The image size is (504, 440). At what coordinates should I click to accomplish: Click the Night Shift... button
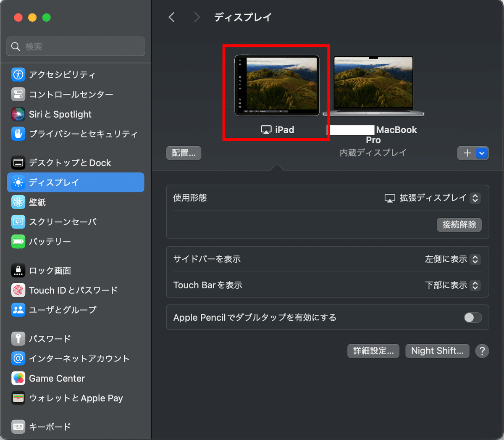tap(437, 351)
